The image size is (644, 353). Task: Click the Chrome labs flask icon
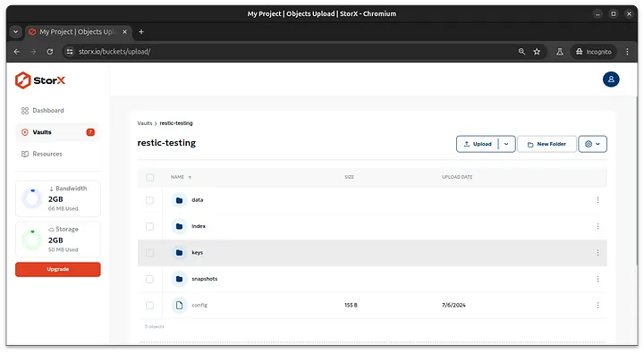point(559,52)
